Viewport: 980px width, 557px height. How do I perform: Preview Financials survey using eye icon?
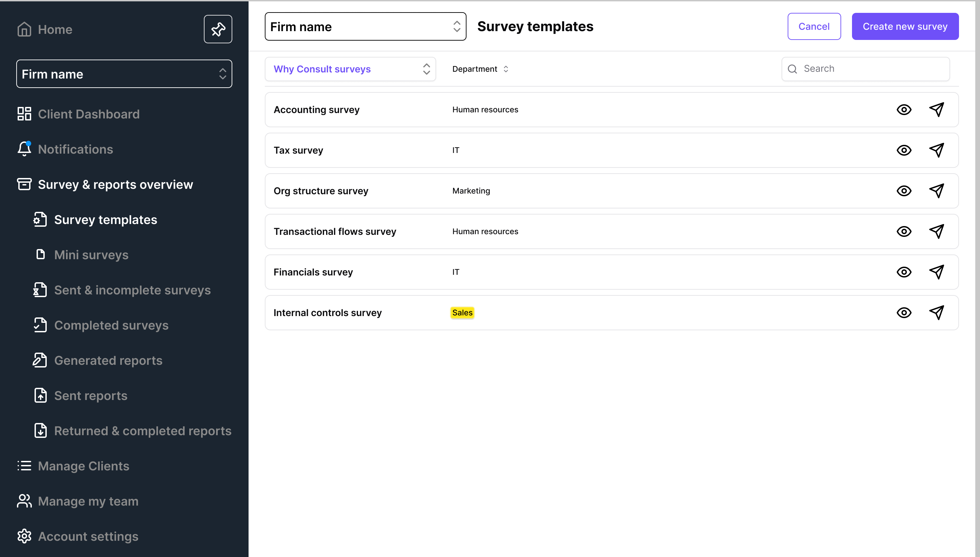tap(904, 272)
